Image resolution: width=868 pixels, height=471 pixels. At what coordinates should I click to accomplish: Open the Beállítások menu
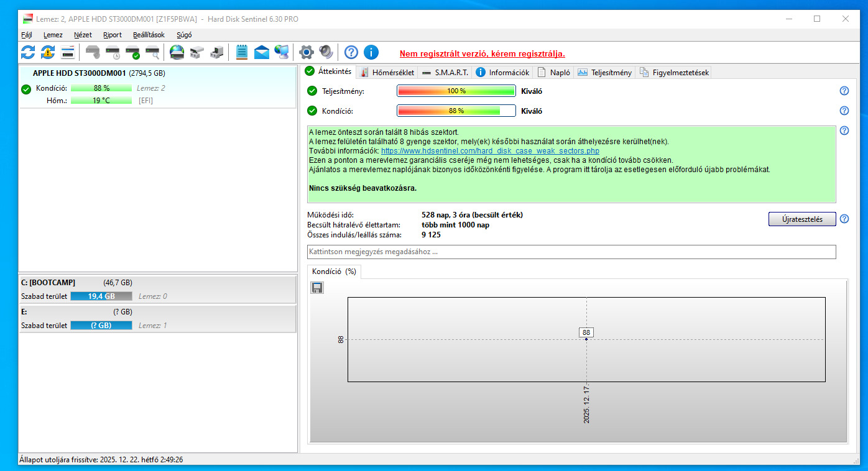[149, 35]
